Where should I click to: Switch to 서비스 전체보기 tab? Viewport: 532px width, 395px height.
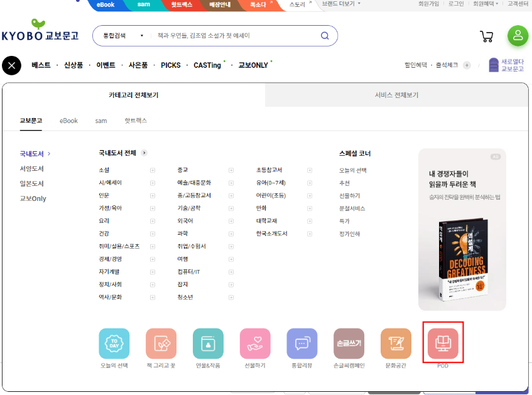tap(396, 95)
